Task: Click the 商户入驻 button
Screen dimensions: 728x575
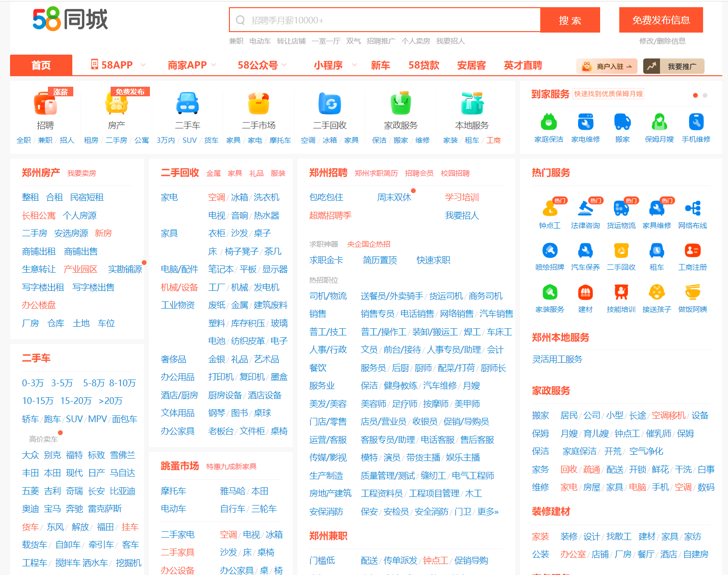Action: tap(607, 66)
